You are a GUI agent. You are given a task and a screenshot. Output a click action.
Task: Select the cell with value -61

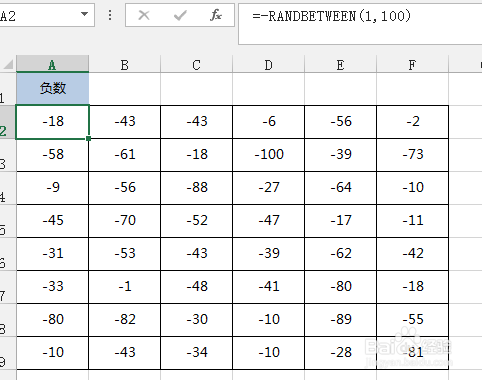click(x=124, y=155)
